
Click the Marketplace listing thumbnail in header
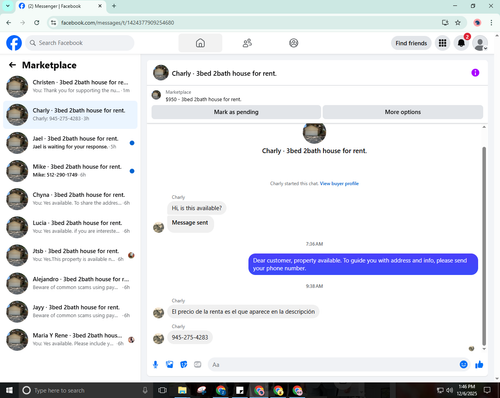(x=156, y=95)
